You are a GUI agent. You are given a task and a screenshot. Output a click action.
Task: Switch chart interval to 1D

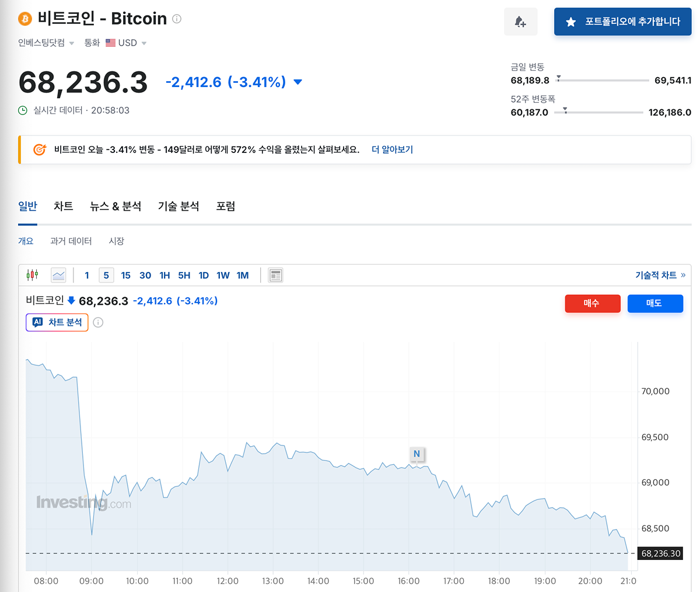[x=204, y=275]
